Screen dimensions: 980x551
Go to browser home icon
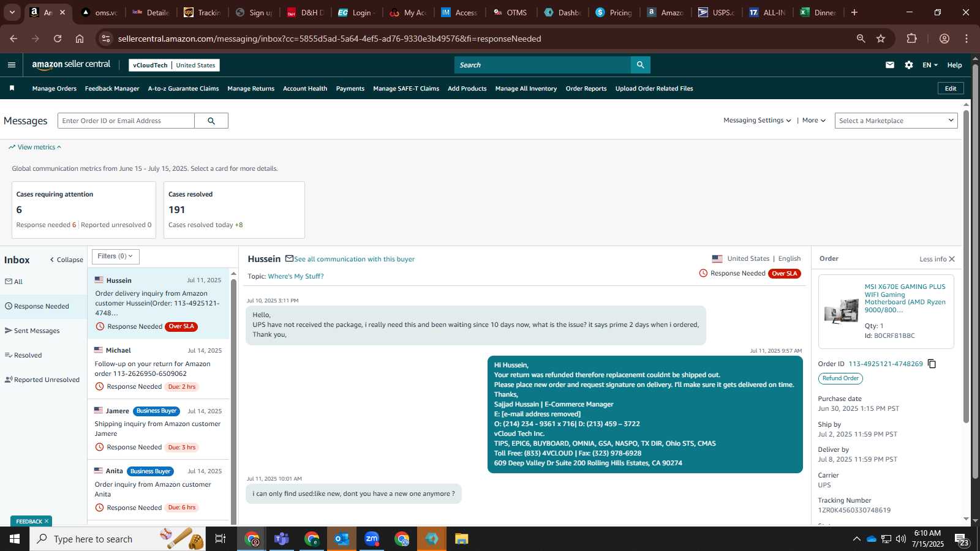[x=80, y=39]
